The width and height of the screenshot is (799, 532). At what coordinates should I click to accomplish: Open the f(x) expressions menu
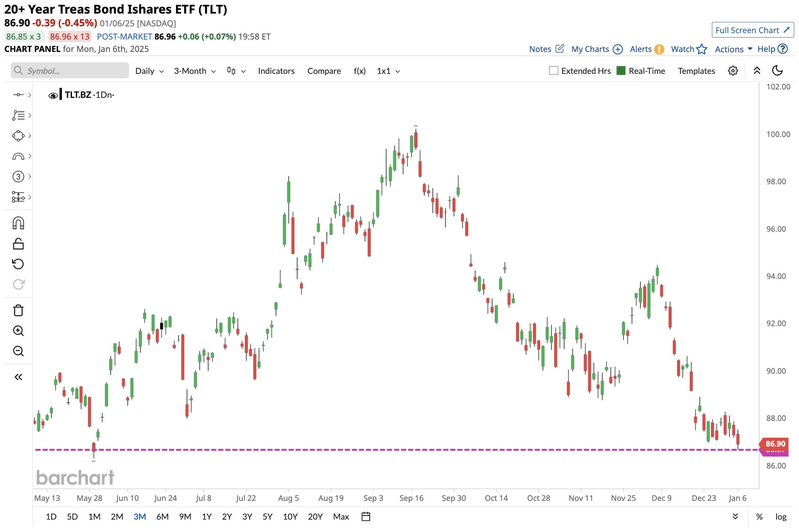(x=360, y=71)
